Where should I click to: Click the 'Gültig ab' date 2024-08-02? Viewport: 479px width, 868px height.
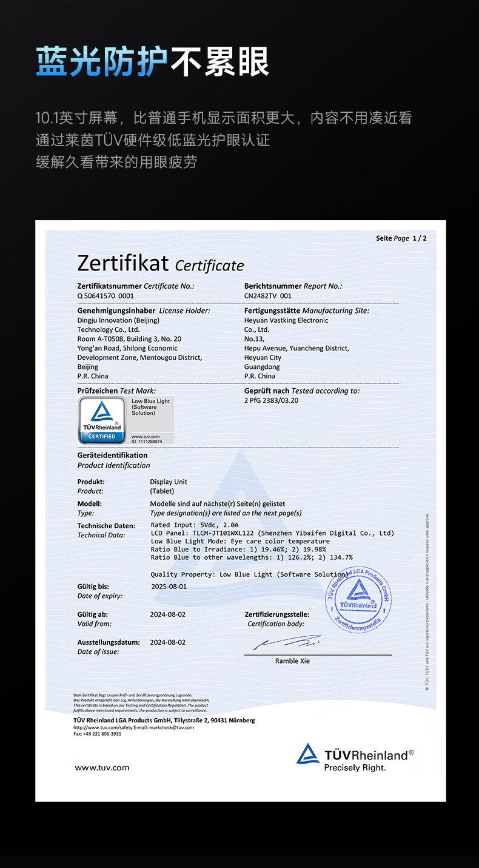168,614
